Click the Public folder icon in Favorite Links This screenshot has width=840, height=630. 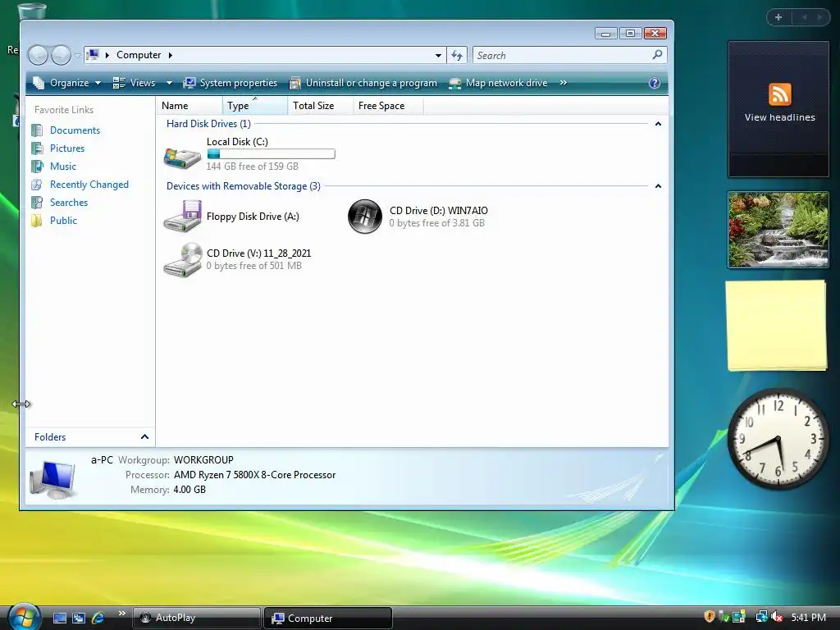(37, 221)
